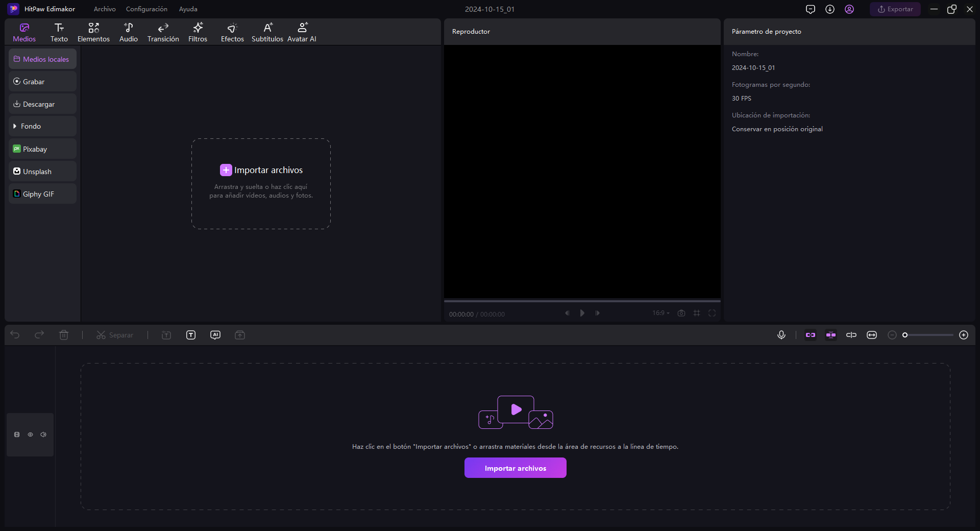
Task: Expand the Fondo section
Action: [x=42, y=126]
